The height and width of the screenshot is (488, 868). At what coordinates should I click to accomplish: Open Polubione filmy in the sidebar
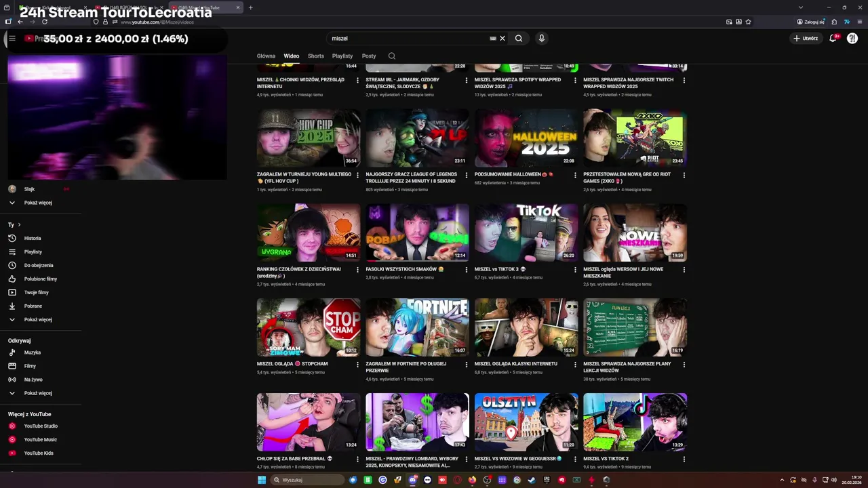(41, 279)
